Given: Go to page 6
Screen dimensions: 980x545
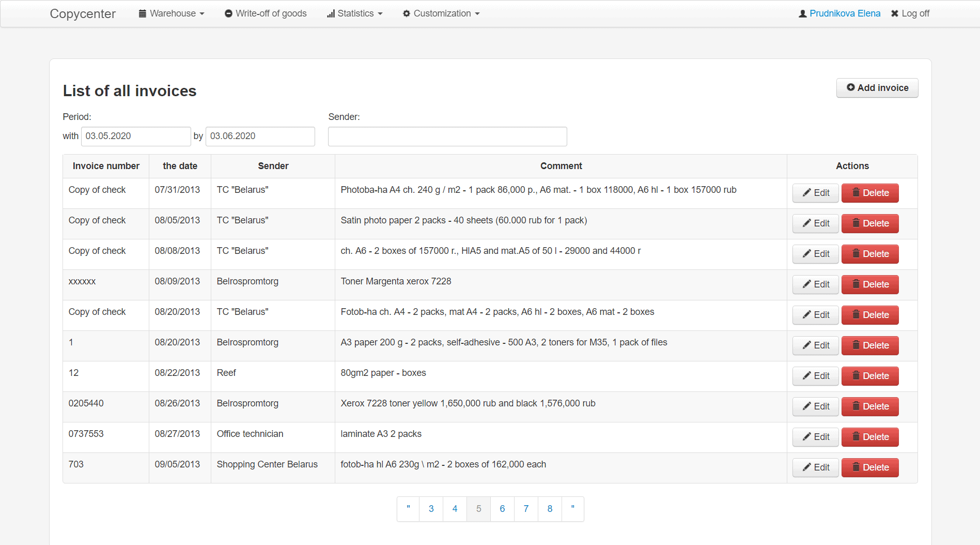Looking at the screenshot, I should click(x=503, y=509).
